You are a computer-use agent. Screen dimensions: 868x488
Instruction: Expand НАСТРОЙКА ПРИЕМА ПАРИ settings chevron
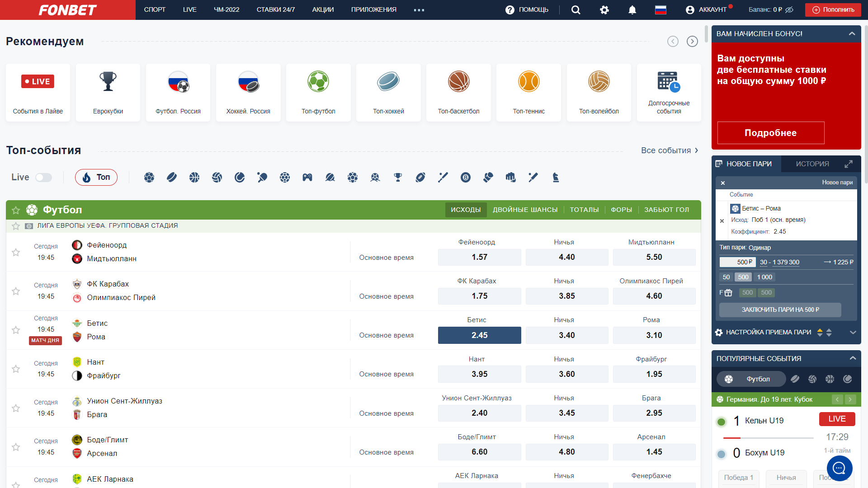coord(853,333)
